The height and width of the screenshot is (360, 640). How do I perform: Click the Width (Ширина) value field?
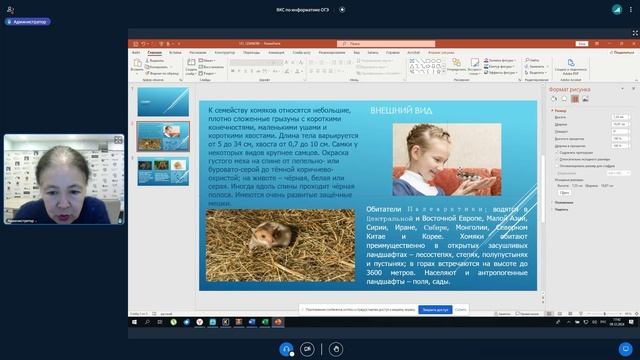click(x=620, y=124)
